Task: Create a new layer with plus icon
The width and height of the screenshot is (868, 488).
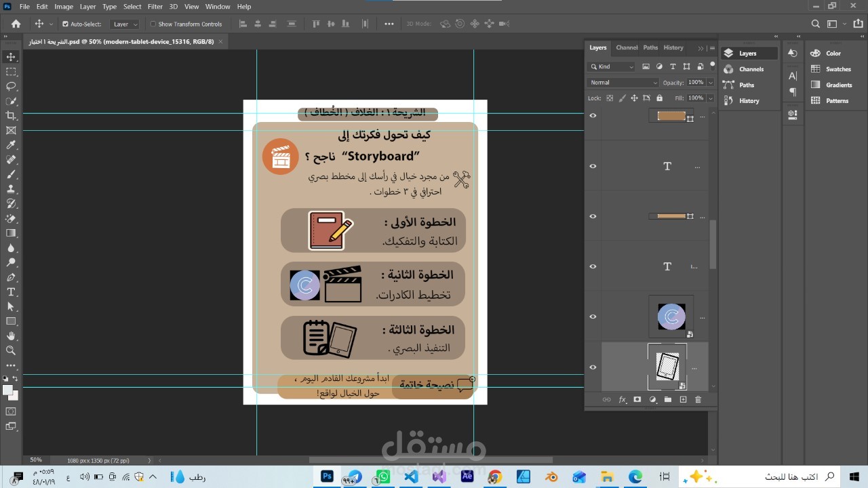Action: pos(683,400)
